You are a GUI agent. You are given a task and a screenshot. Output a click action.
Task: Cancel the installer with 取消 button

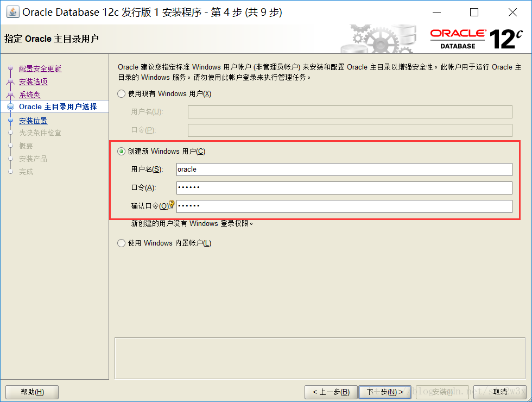click(500, 392)
